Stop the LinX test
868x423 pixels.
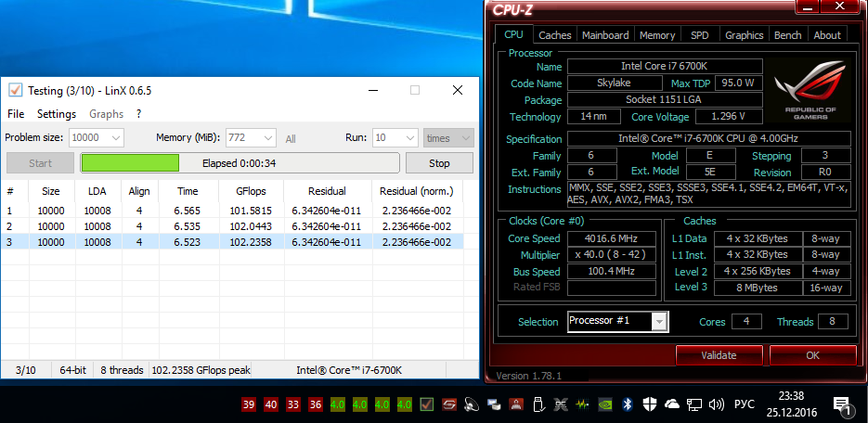click(x=439, y=163)
